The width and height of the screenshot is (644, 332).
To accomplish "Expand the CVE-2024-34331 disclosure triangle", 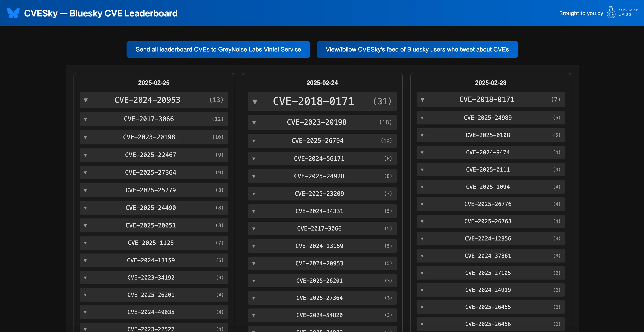I will 254,211.
